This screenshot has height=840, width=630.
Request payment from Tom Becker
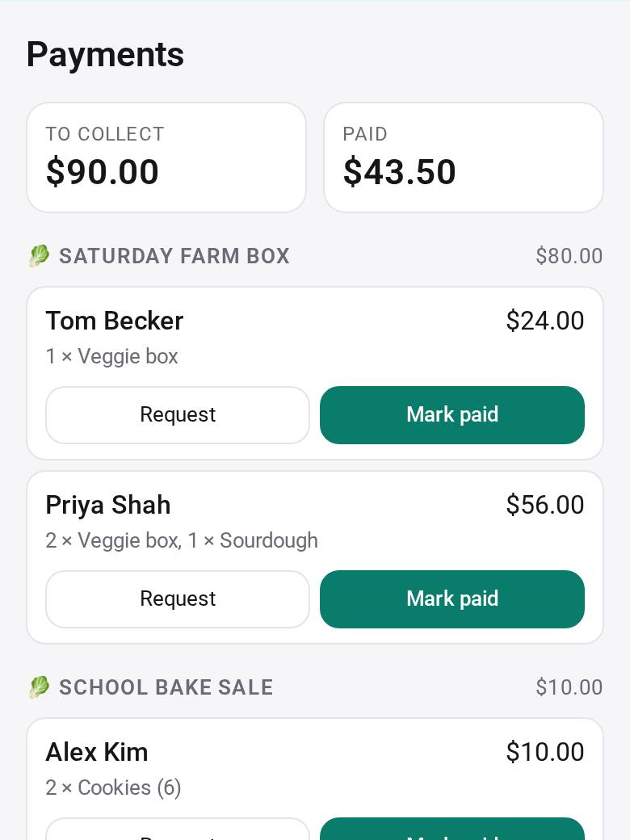pyautogui.click(x=178, y=414)
